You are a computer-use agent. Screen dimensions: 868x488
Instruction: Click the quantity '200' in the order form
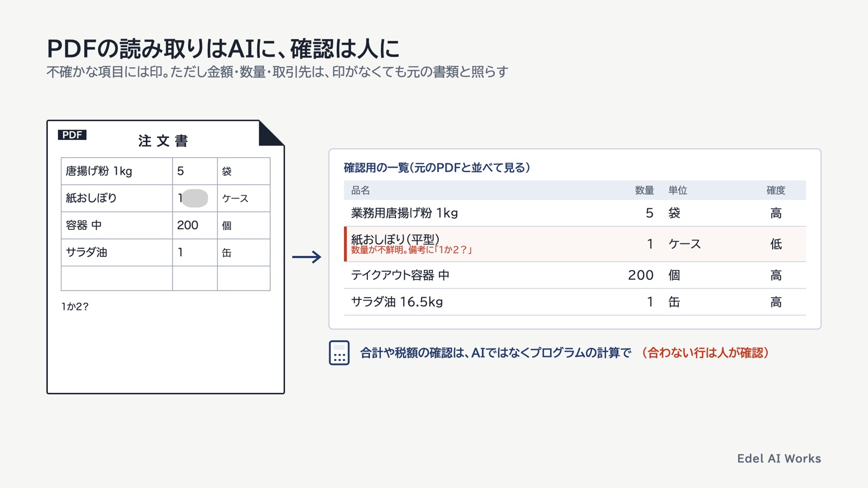click(x=188, y=226)
